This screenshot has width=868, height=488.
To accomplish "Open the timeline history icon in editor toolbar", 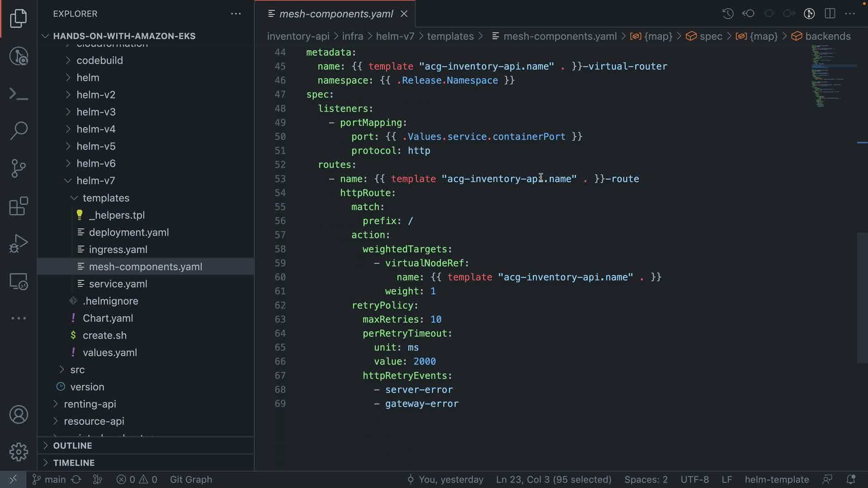I will [727, 14].
